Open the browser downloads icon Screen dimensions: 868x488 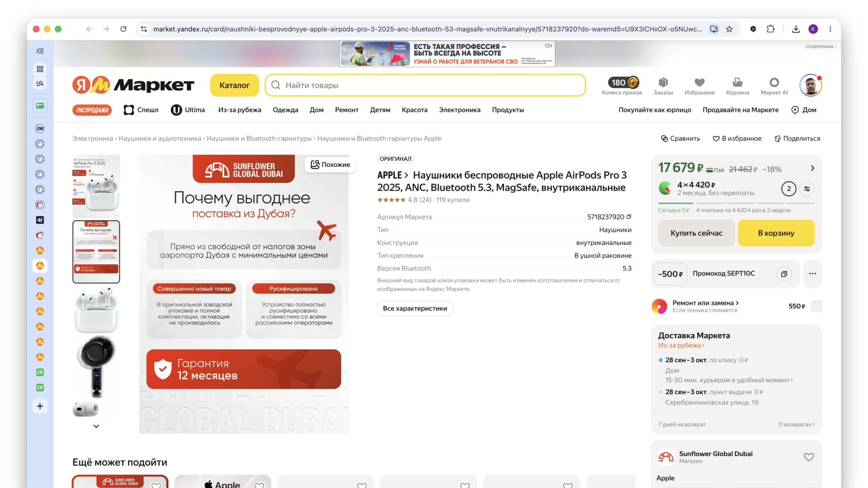(x=796, y=29)
